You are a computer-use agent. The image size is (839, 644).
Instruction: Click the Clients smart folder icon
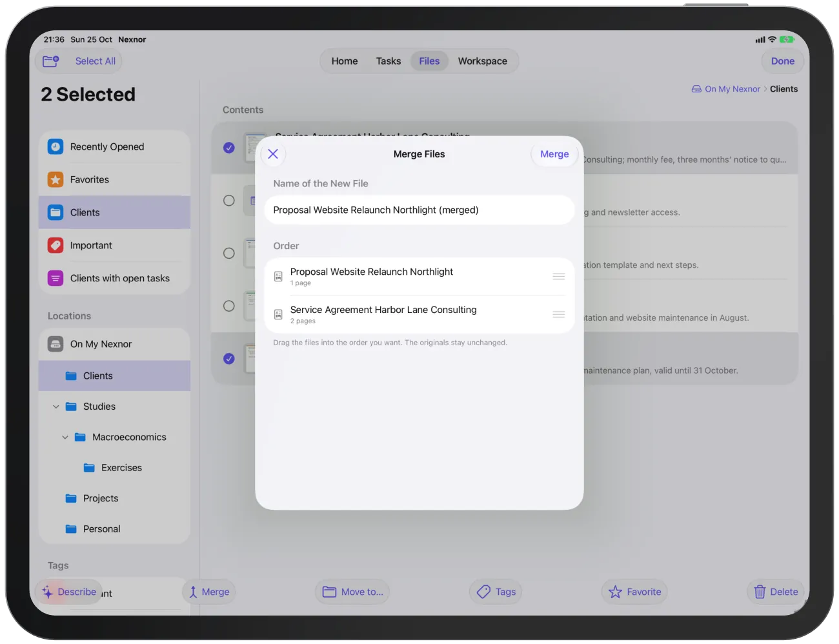[x=56, y=213]
